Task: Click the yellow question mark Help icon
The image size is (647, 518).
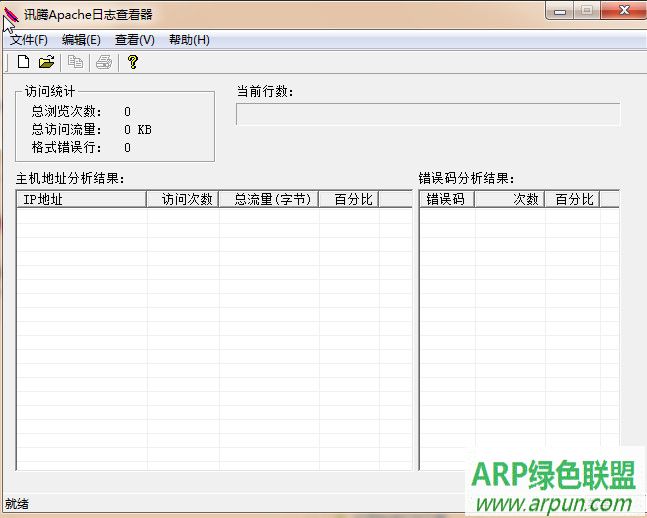Action: pyautogui.click(x=132, y=62)
